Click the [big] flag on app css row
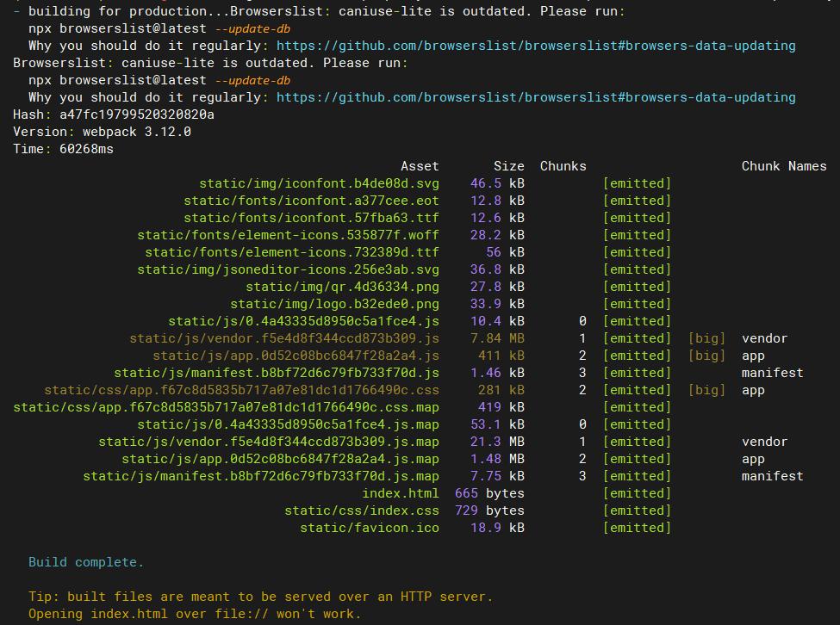 (x=706, y=390)
